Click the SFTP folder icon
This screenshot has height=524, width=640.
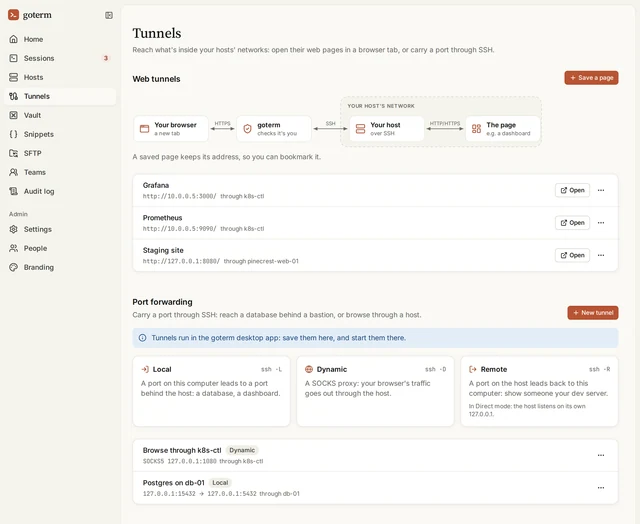point(13,153)
